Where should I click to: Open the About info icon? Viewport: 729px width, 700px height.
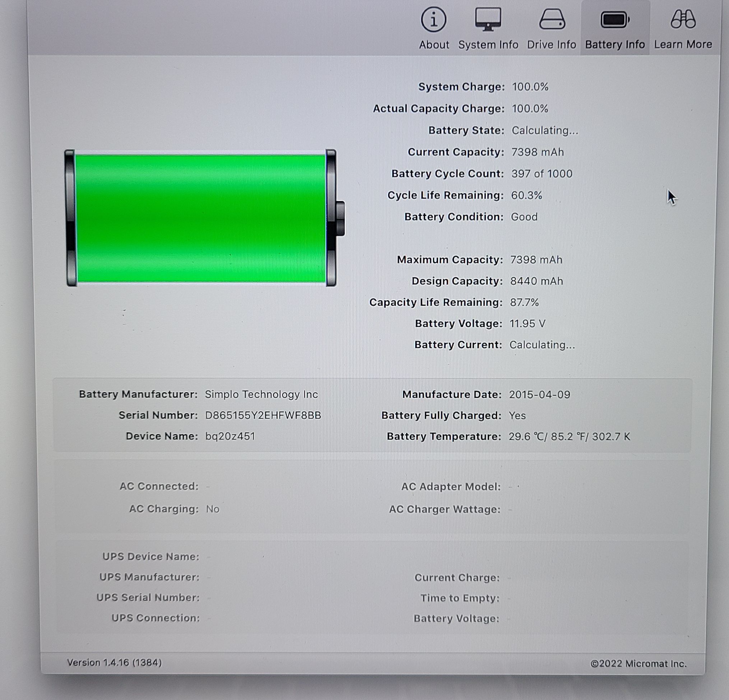pos(433,20)
